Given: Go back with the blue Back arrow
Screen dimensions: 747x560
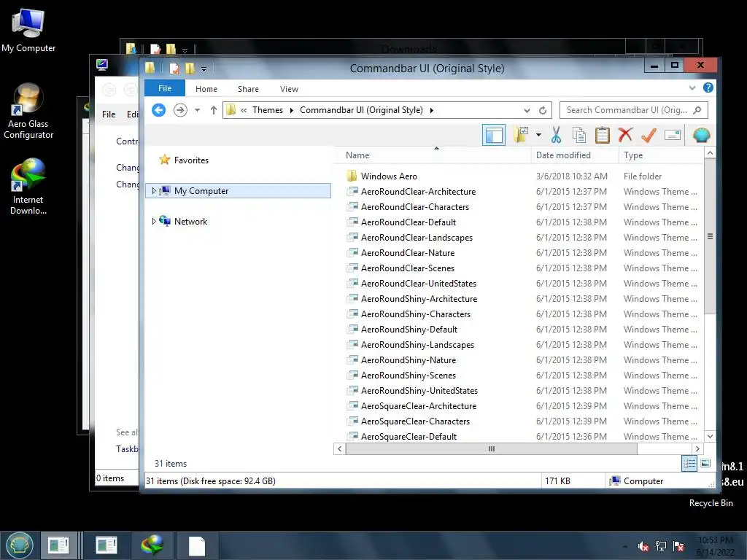Looking at the screenshot, I should coord(158,110).
